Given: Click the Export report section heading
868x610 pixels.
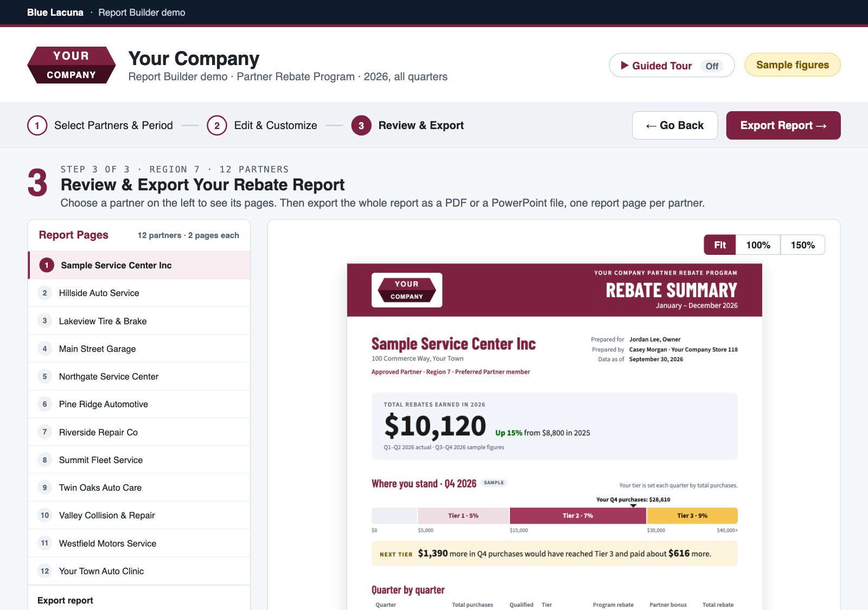Looking at the screenshot, I should (65, 600).
